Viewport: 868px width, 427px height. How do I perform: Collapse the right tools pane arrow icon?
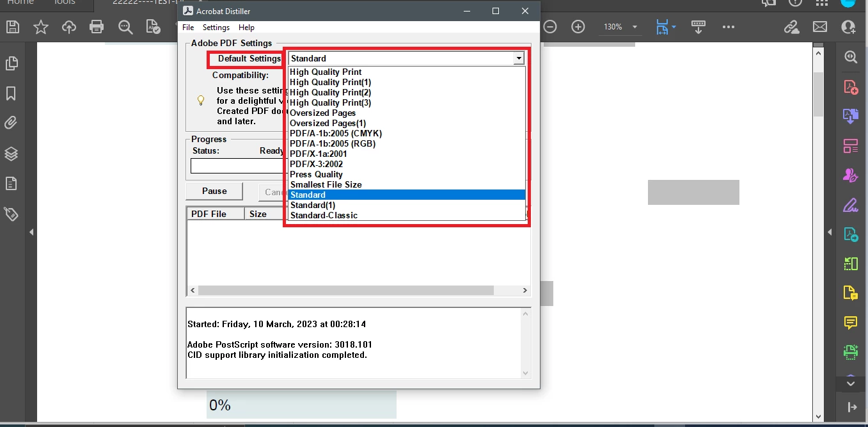click(x=851, y=407)
